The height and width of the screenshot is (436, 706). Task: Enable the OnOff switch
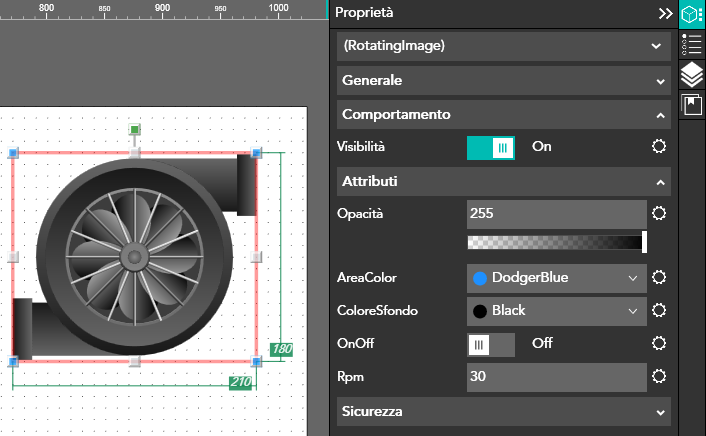pos(491,344)
